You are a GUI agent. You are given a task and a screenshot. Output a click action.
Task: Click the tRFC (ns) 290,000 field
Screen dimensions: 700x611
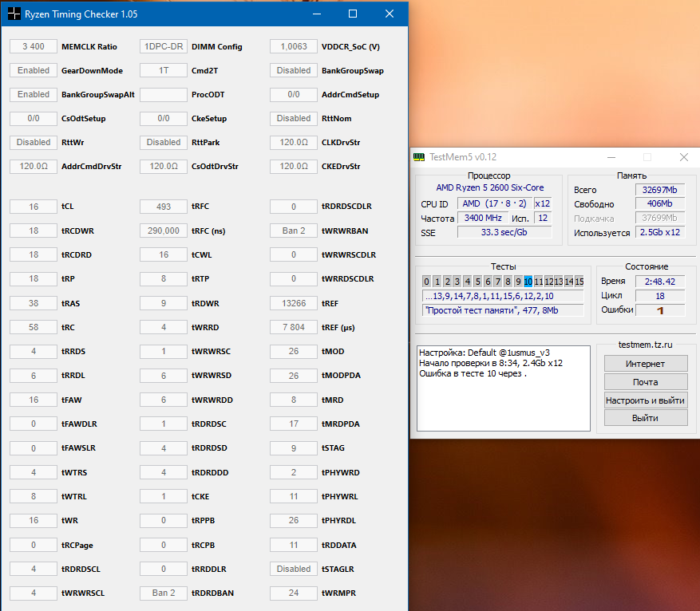coord(164,231)
